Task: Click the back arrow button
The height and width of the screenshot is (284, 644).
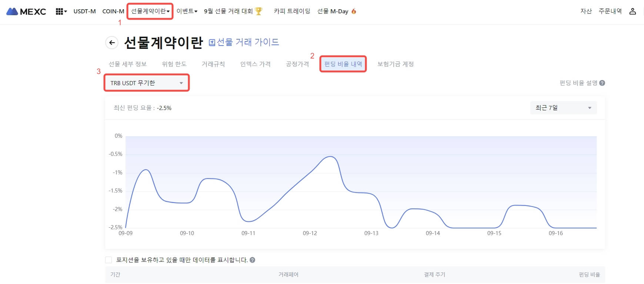Action: click(x=112, y=43)
